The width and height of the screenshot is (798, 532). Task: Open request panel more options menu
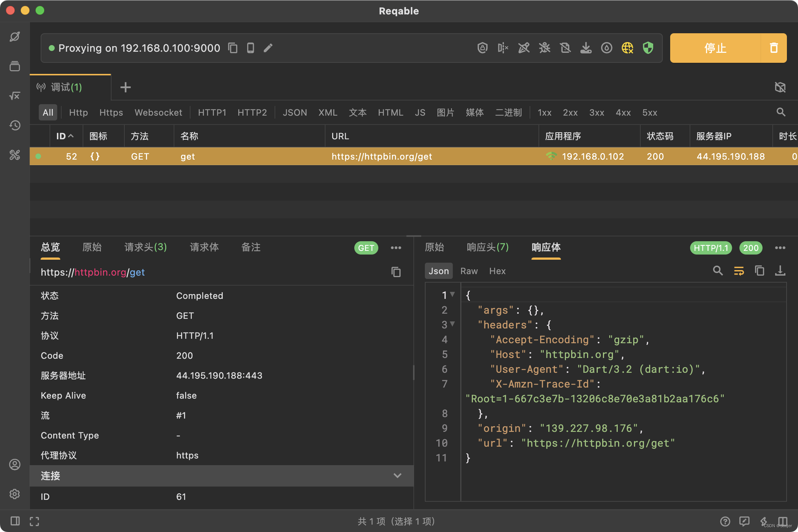coord(396,248)
